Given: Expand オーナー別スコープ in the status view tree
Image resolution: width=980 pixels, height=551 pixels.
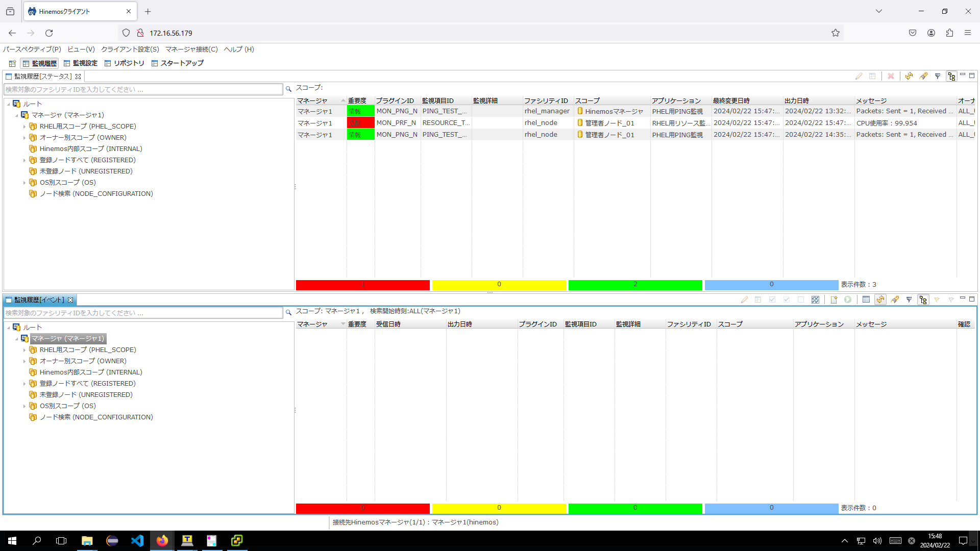Looking at the screenshot, I should tap(24, 138).
